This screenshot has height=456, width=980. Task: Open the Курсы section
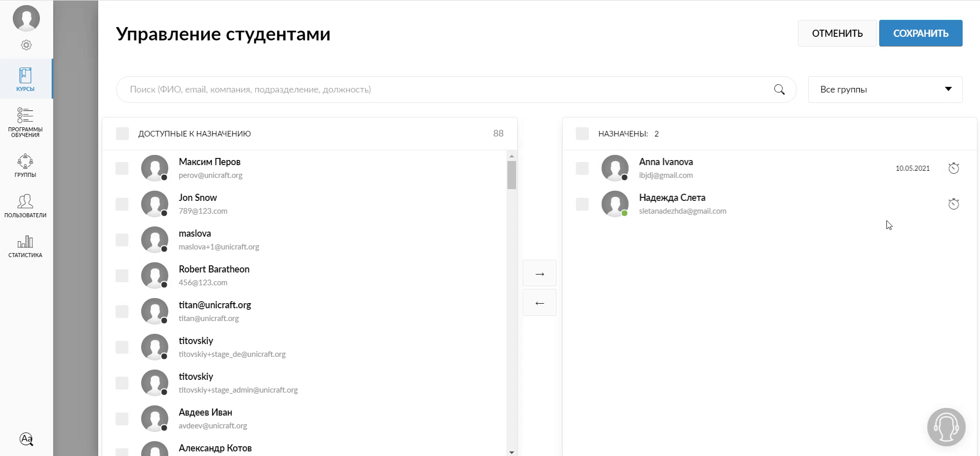[x=26, y=79]
